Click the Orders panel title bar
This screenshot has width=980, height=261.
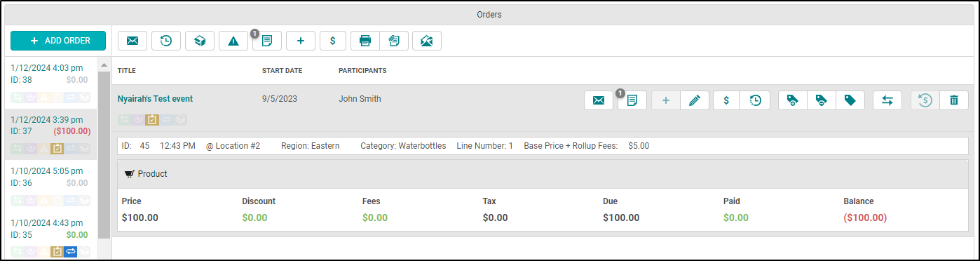point(489,14)
